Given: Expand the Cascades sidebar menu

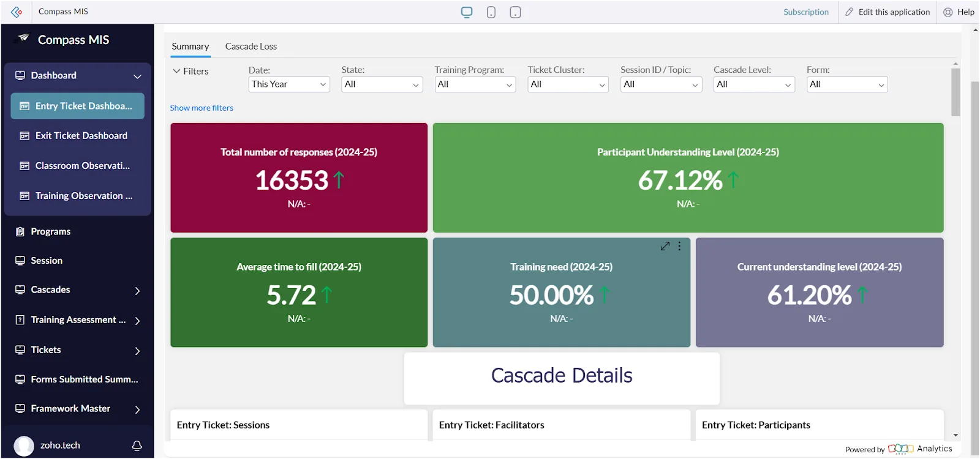Looking at the screenshot, I should tap(137, 291).
